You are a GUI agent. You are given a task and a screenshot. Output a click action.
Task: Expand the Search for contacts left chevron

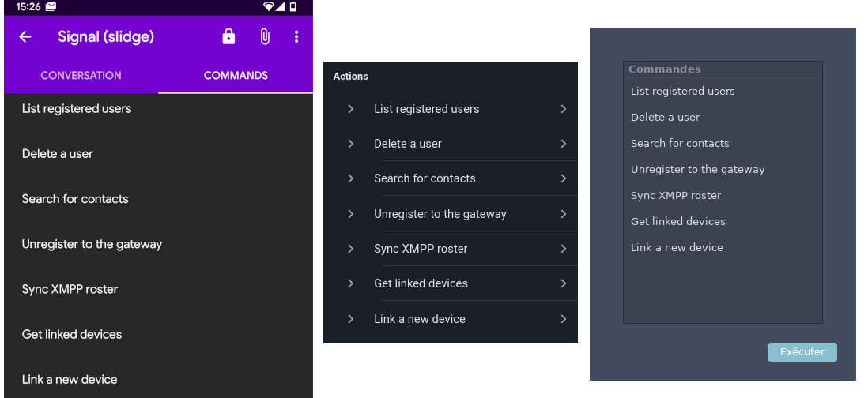click(x=350, y=178)
